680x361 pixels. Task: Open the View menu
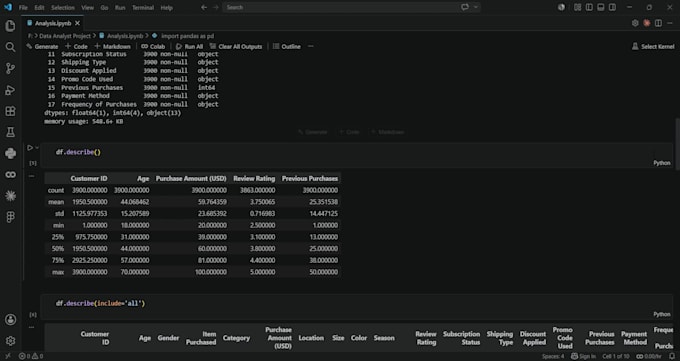[x=87, y=7]
